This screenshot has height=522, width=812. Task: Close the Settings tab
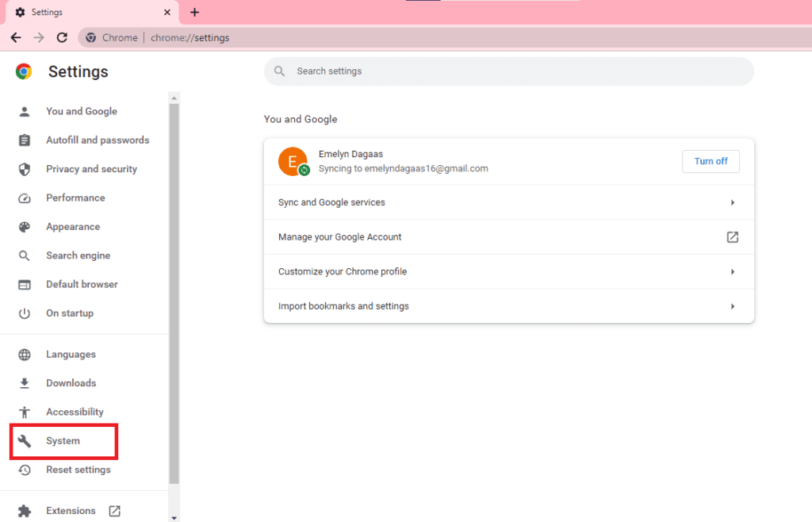[167, 12]
